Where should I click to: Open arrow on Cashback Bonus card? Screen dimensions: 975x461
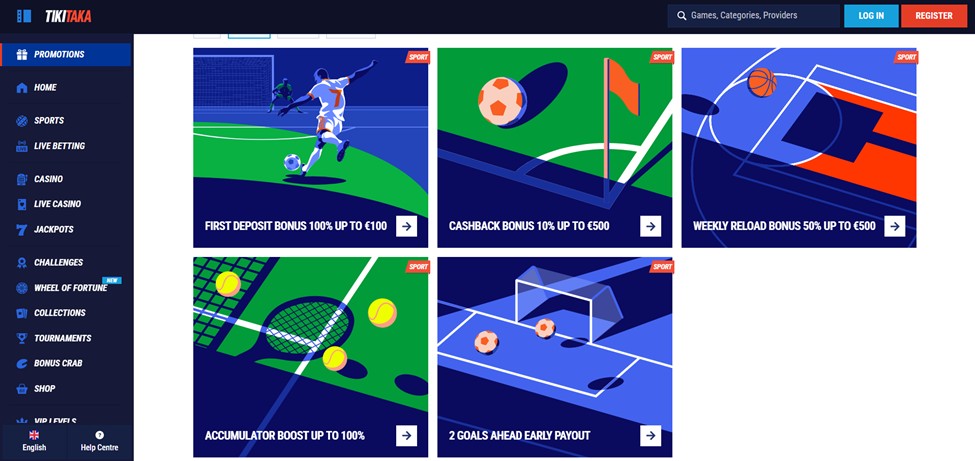650,226
